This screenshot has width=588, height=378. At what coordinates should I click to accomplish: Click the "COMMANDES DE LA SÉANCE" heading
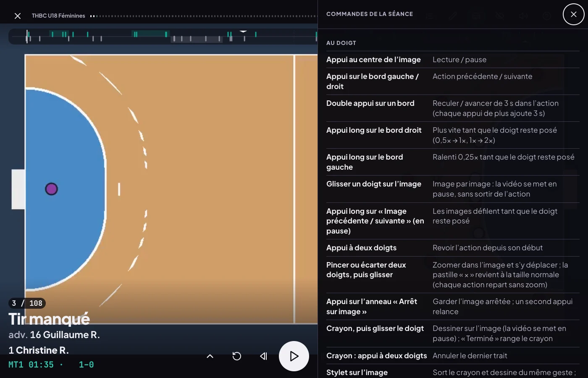370,14
